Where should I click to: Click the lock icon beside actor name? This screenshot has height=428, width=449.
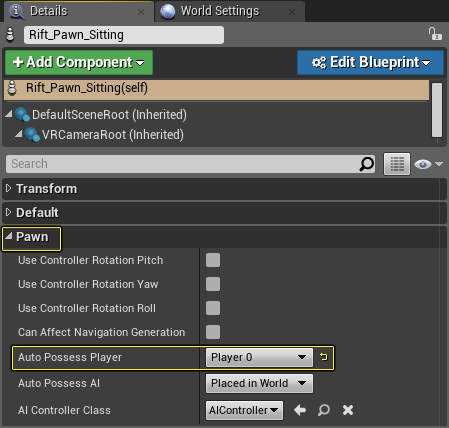click(x=435, y=34)
